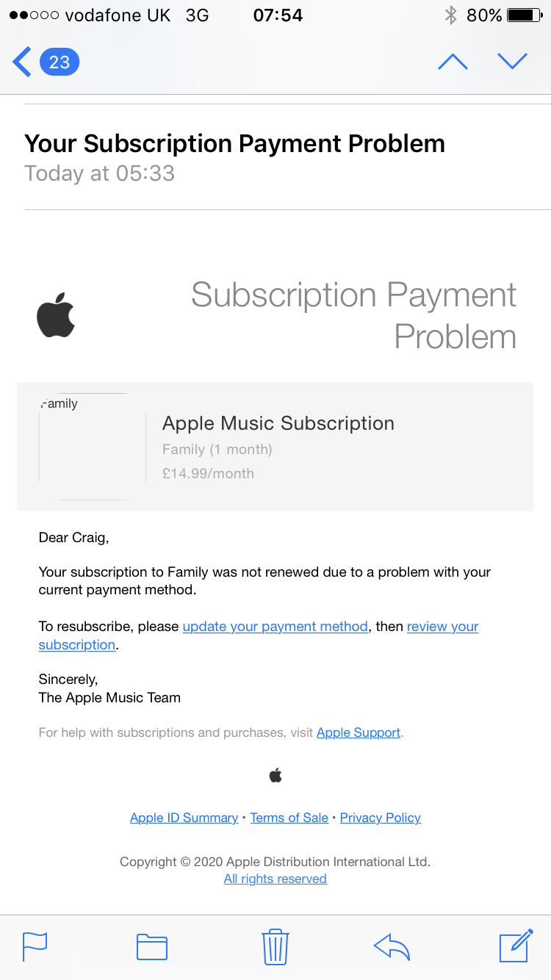The width and height of the screenshot is (551, 980).
Task: Visit the Apple Support link
Action: [359, 732]
